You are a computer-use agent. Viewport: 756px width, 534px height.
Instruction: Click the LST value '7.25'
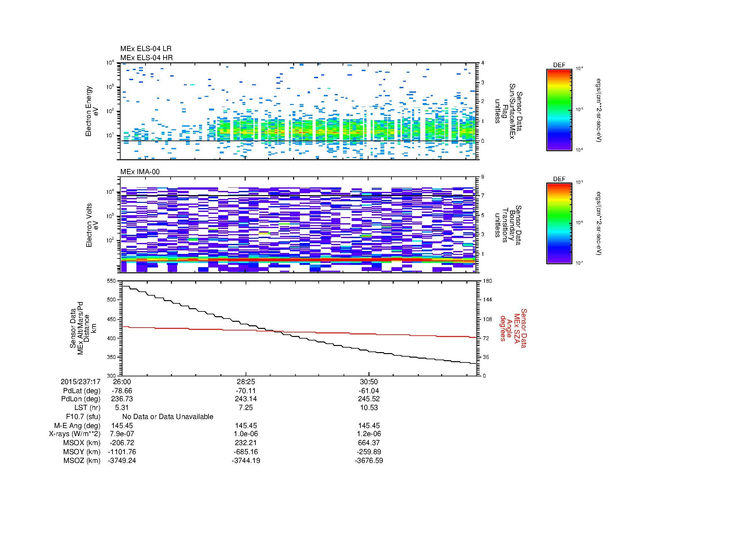246,408
